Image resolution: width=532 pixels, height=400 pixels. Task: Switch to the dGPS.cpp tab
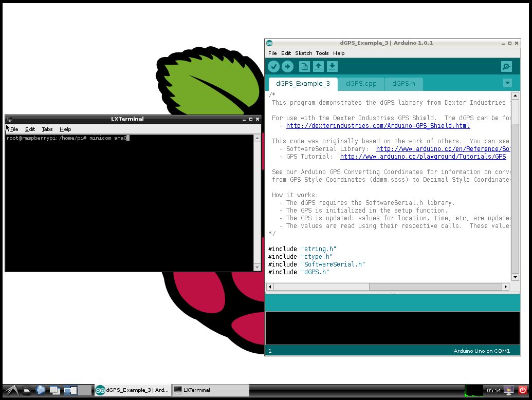(361, 84)
